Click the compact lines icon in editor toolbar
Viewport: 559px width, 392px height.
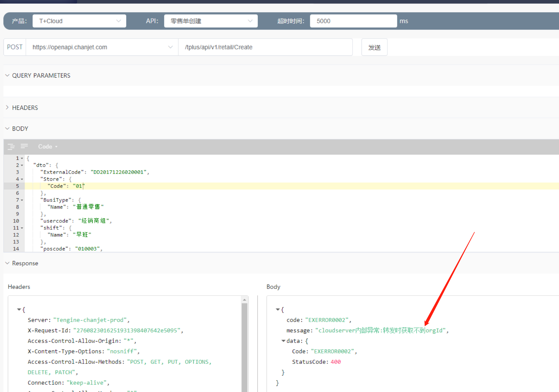[x=24, y=146]
